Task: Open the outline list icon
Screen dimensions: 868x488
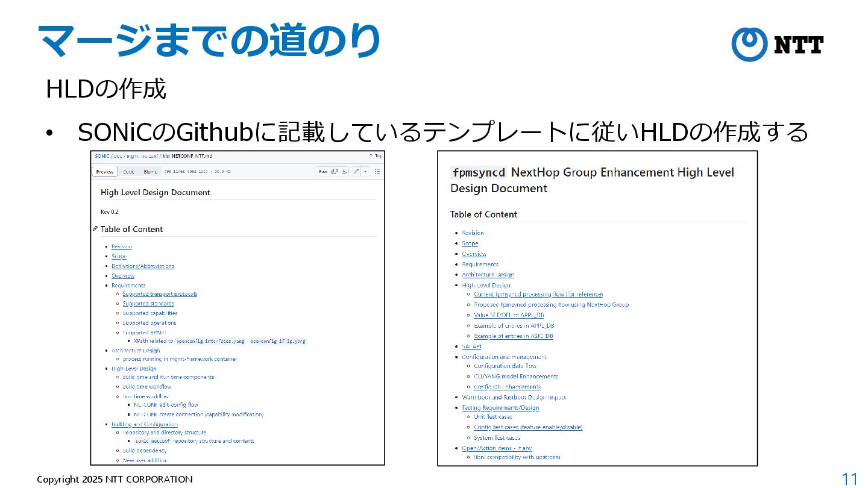Action: 377,172
